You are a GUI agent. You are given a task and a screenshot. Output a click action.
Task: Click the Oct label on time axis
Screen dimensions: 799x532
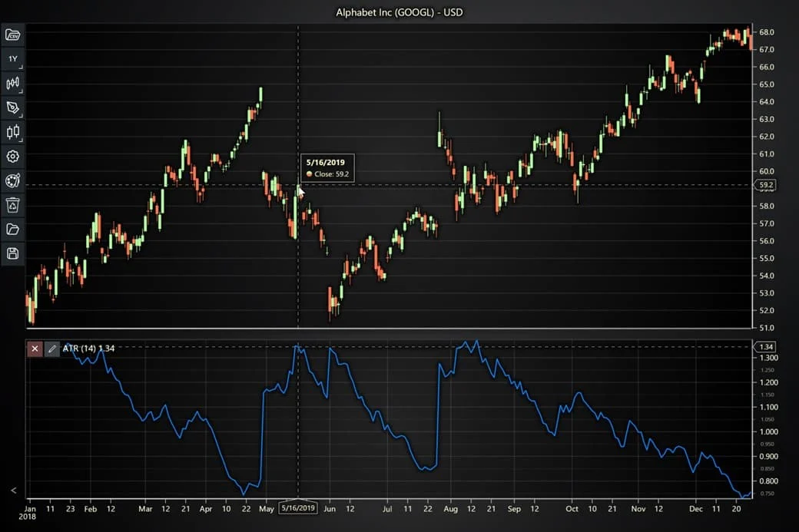point(572,508)
